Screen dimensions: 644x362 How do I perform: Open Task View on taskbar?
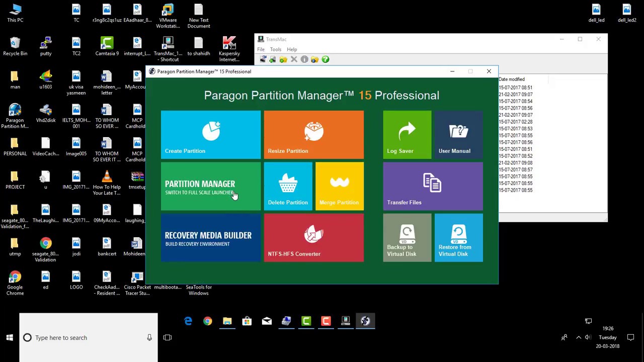click(168, 338)
